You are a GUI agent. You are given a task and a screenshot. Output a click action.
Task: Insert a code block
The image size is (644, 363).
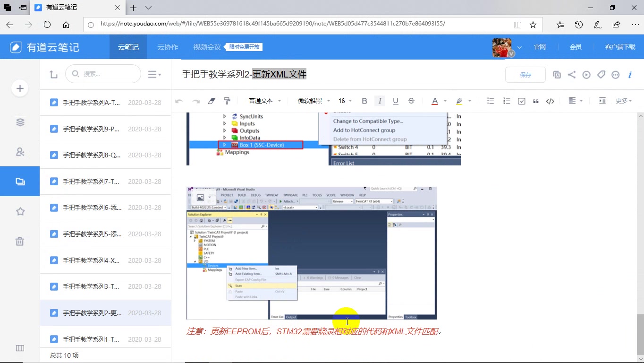point(550,101)
